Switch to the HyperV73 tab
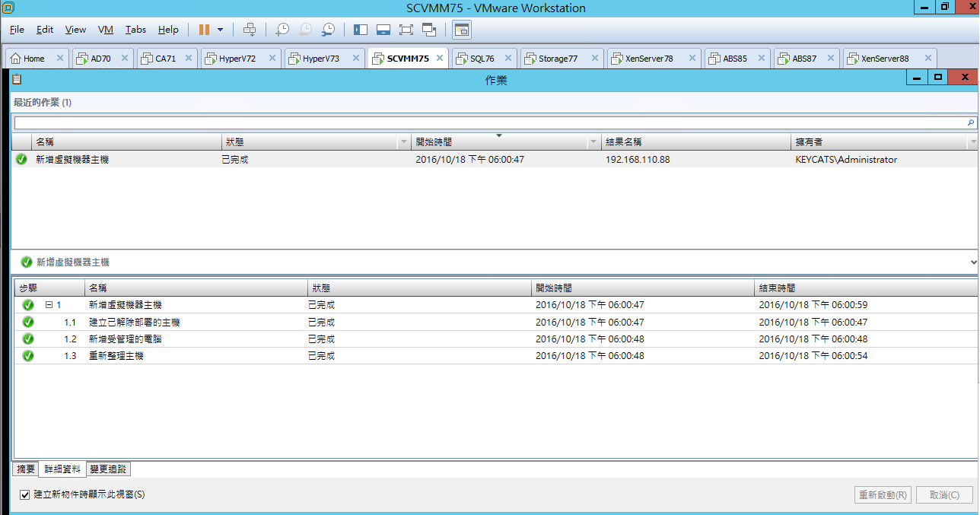The image size is (980, 515). pyautogui.click(x=320, y=59)
